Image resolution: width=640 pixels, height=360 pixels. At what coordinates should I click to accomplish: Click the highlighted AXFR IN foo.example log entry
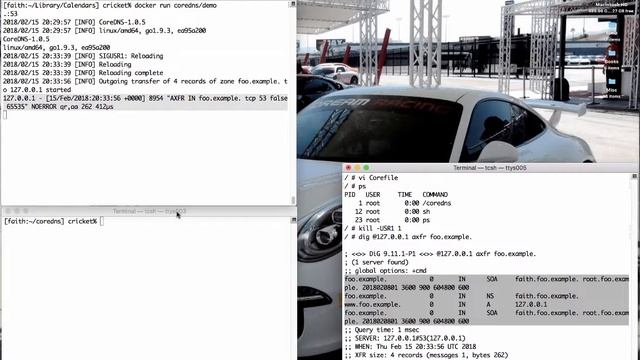pos(145,102)
